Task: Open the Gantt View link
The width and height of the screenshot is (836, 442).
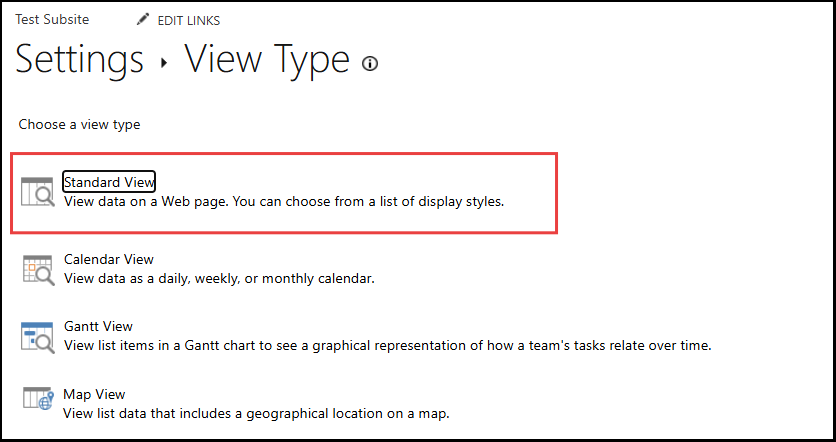Action: [98, 326]
